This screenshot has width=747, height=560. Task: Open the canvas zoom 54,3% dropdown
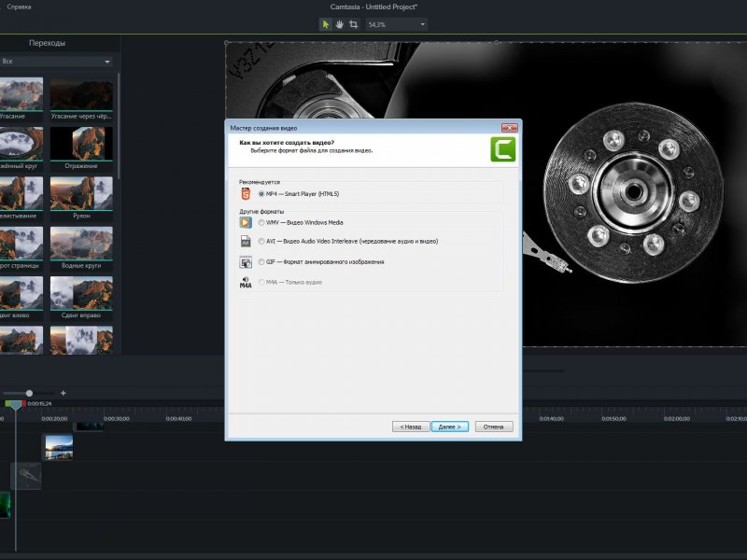[396, 24]
